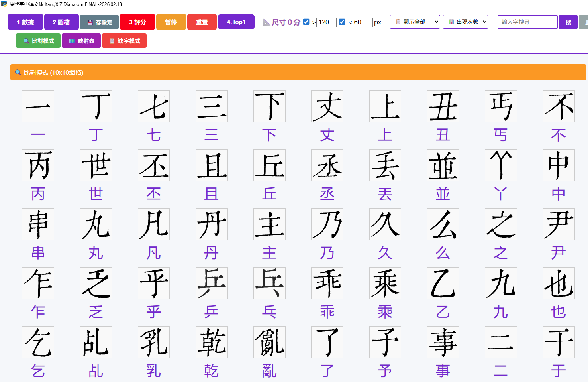Uncheck the >120 size filter checkbox

click(306, 22)
